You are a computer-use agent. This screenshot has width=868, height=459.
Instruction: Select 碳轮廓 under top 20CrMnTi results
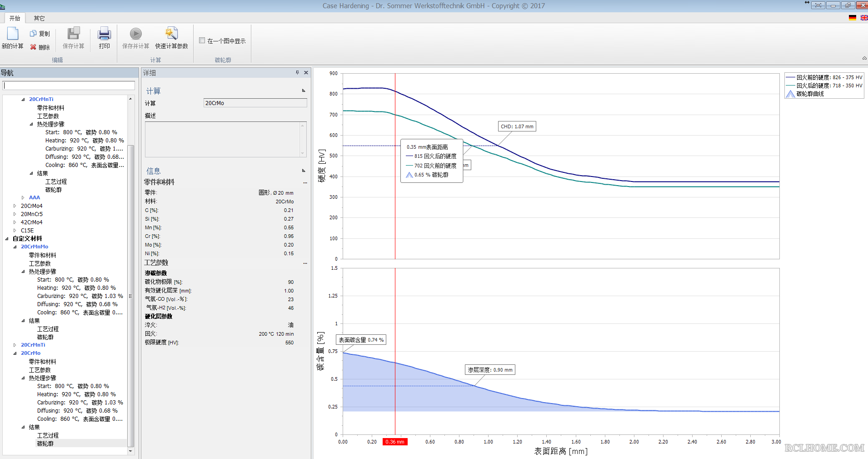[54, 190]
